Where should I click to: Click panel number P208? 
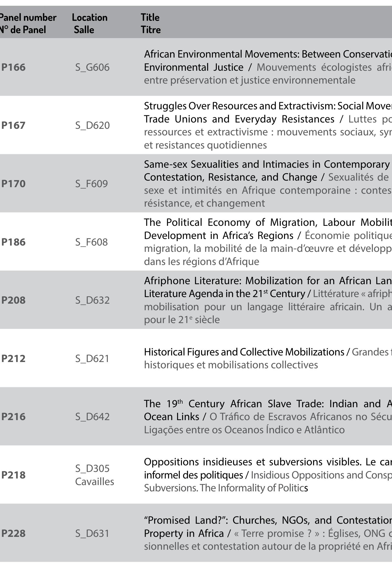pyautogui.click(x=13, y=300)
